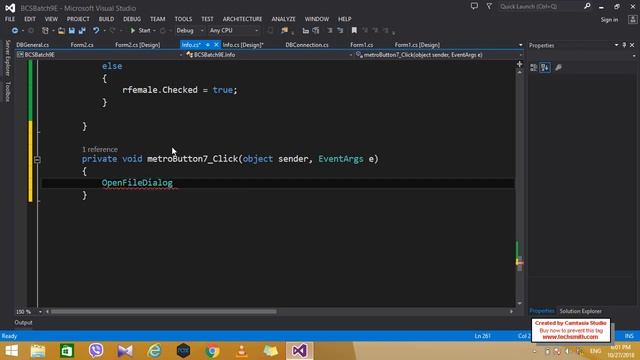Open the Server Explorer side tab

coord(7,58)
